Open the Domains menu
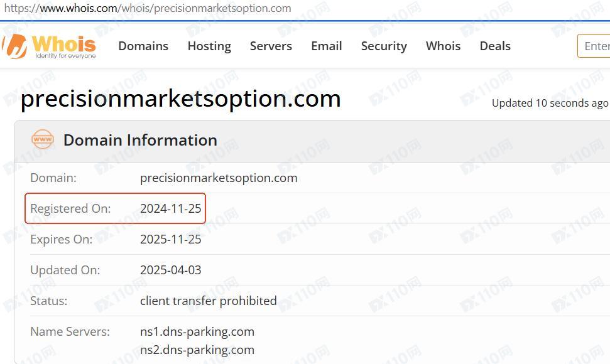 coord(143,46)
